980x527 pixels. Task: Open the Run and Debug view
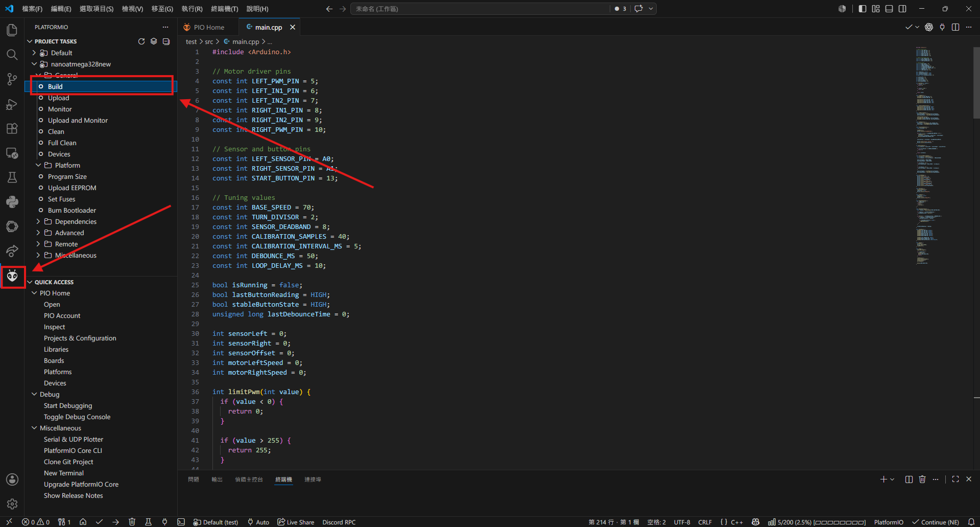12,104
